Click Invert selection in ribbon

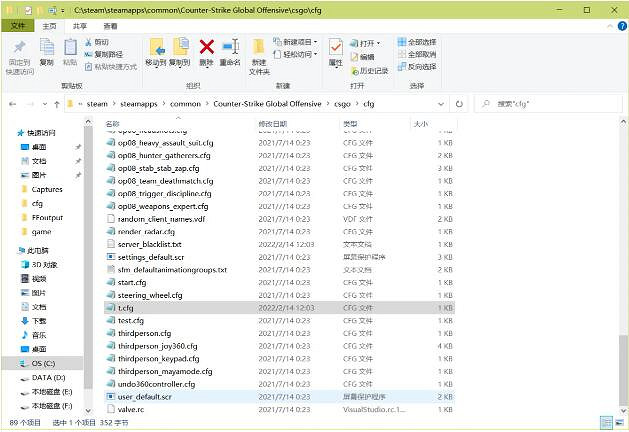coord(417,67)
